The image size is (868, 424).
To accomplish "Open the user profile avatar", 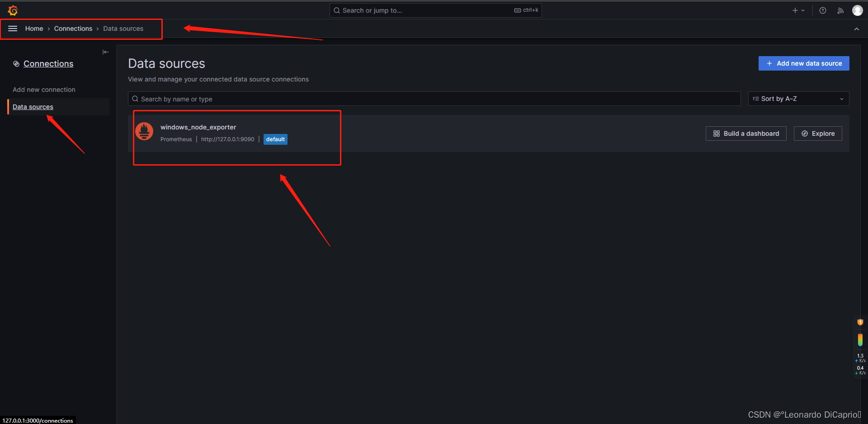I will coord(858,10).
